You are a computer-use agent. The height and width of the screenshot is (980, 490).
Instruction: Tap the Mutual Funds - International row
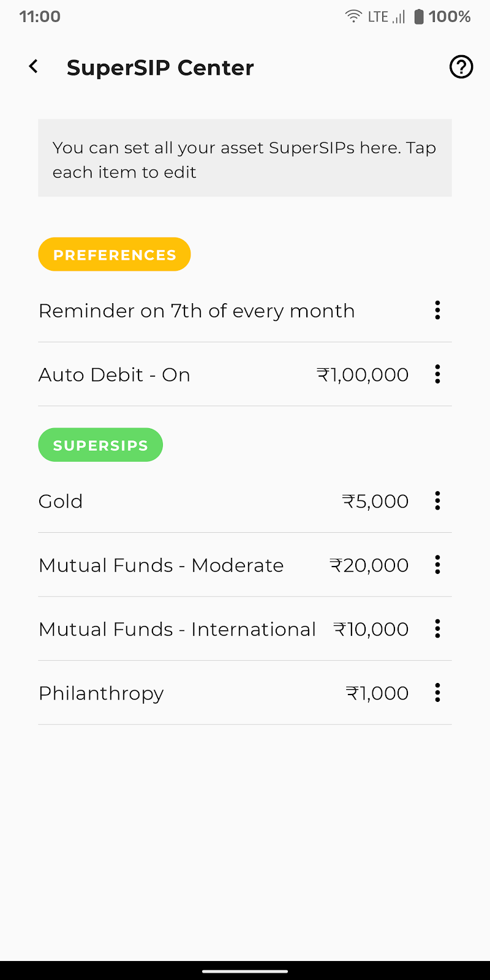click(177, 630)
